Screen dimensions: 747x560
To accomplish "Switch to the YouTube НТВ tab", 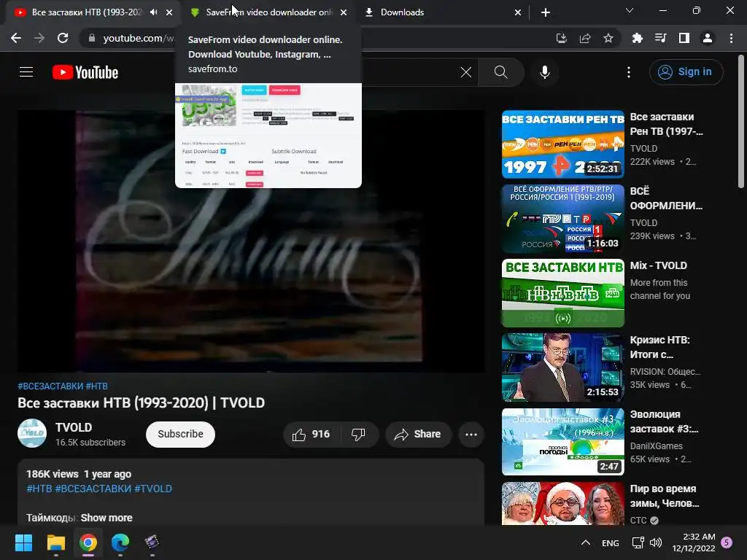I will click(x=87, y=12).
